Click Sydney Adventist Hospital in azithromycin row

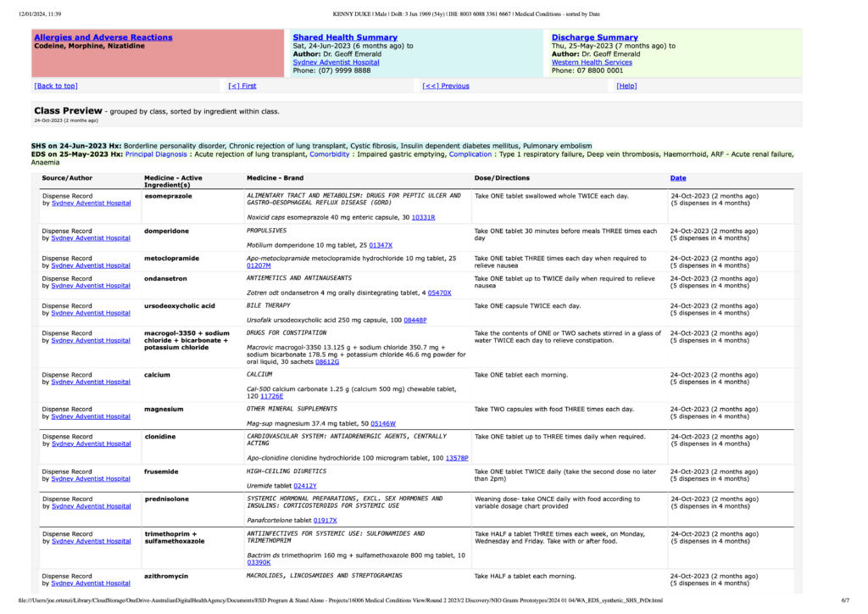(92, 583)
